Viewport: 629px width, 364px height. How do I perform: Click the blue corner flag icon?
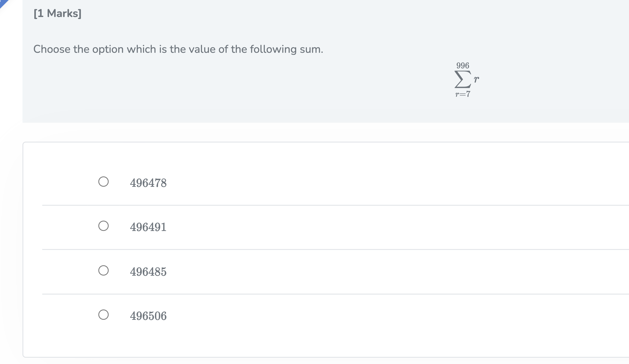pyautogui.click(x=4, y=3)
